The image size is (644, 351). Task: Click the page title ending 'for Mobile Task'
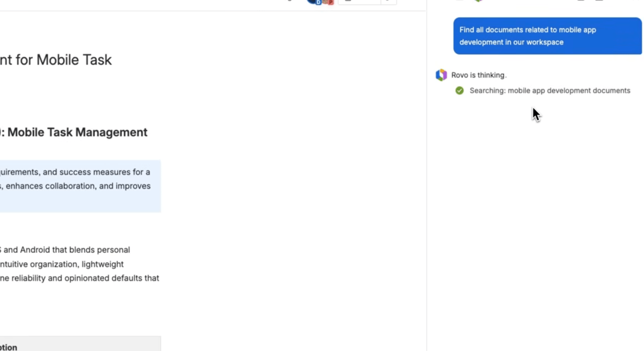point(56,60)
